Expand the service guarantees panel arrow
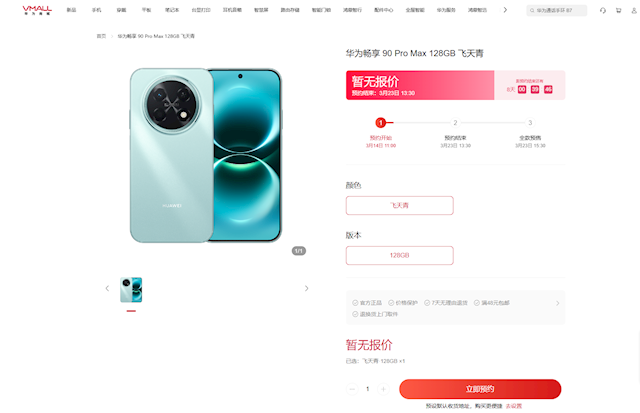640x413 pixels. coord(558,303)
